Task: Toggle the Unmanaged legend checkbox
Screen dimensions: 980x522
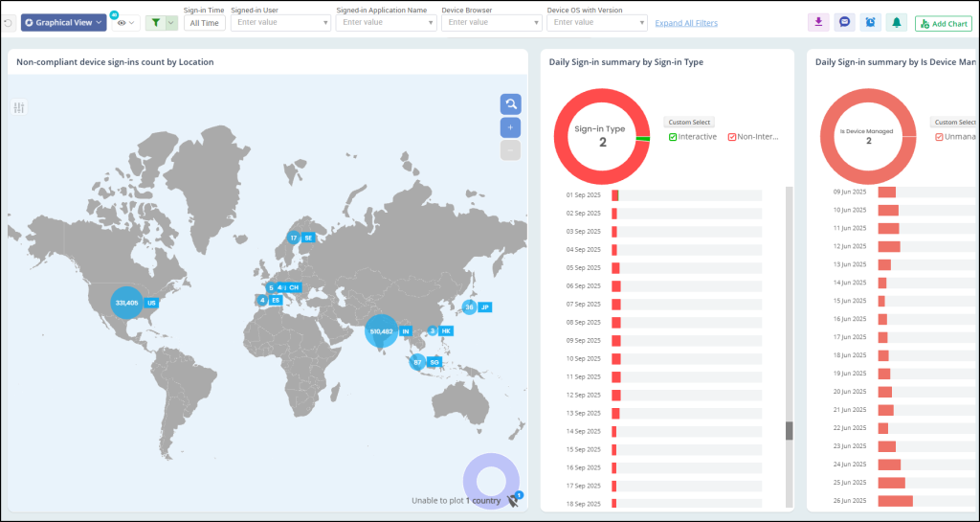Action: pos(939,137)
